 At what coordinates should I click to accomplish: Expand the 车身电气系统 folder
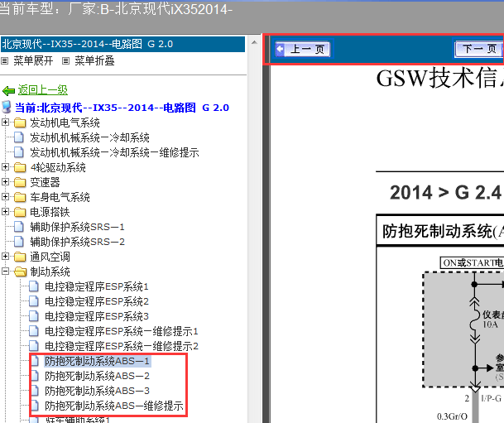(5, 196)
